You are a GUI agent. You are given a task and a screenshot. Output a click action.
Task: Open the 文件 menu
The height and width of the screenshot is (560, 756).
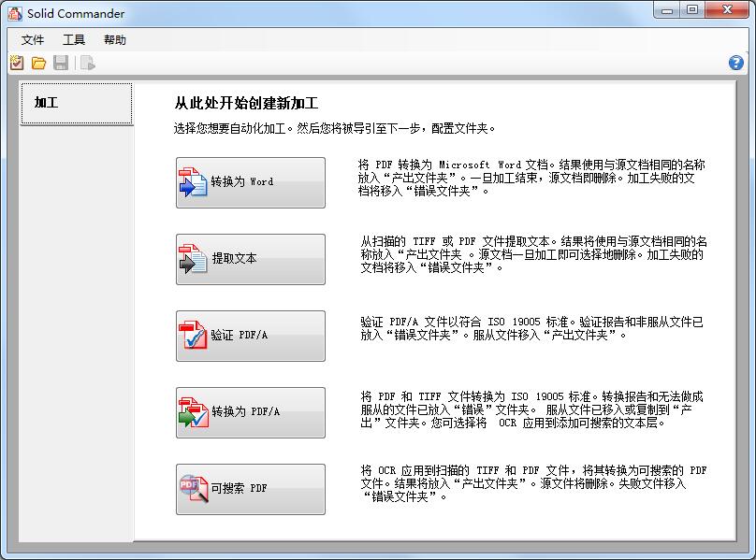(33, 40)
